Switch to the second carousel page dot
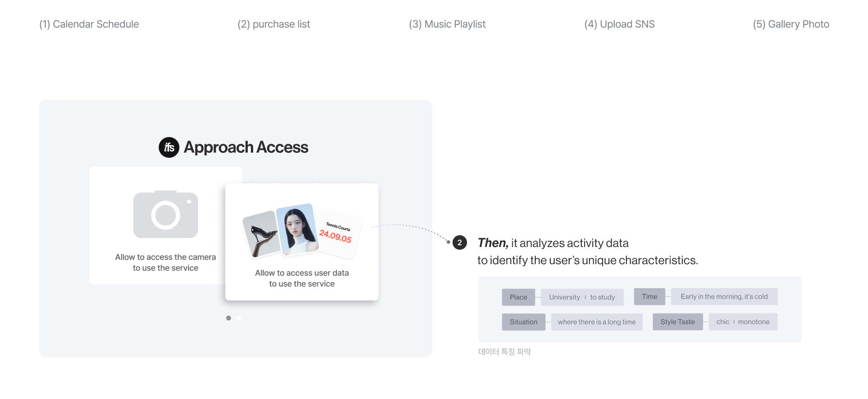This screenshot has width=868, height=399. coord(239,318)
